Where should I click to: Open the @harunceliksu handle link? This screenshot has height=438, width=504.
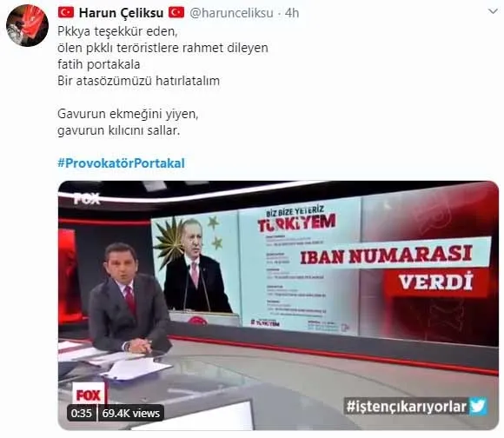[231, 13]
